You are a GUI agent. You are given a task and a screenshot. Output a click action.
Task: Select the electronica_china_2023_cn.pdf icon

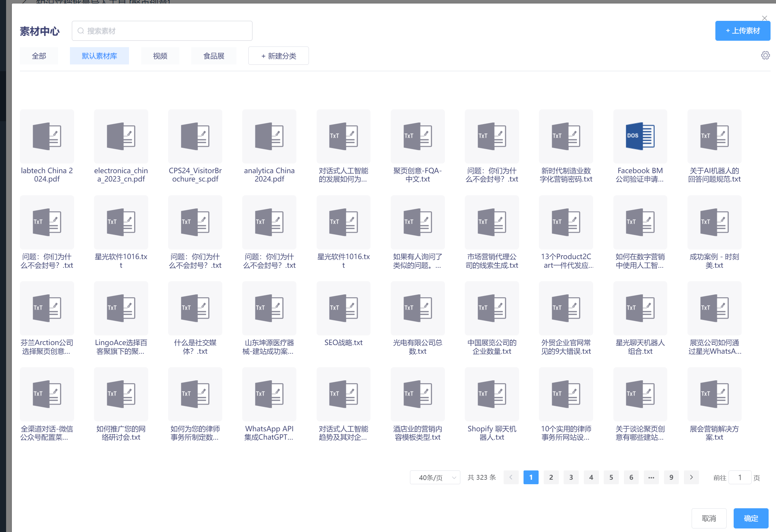pos(121,136)
